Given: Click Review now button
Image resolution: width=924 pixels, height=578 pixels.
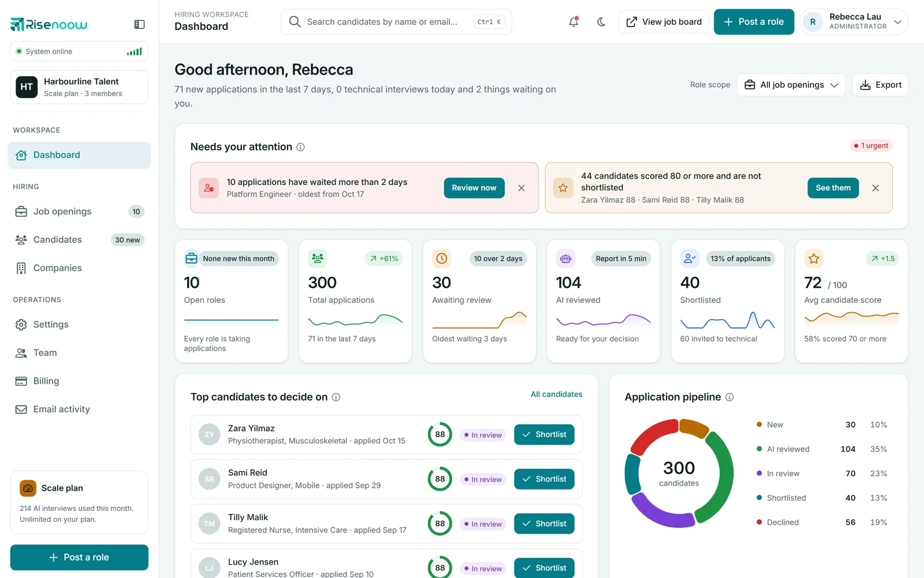Looking at the screenshot, I should click(474, 188).
